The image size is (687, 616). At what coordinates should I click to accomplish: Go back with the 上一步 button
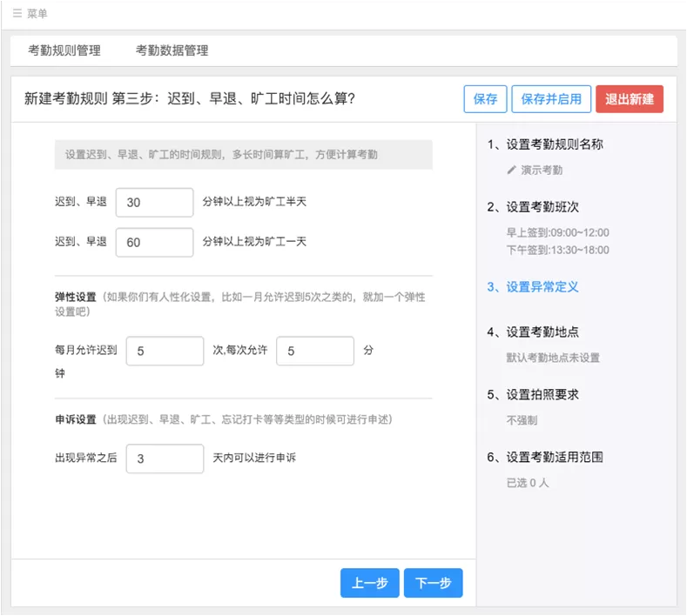point(370,583)
